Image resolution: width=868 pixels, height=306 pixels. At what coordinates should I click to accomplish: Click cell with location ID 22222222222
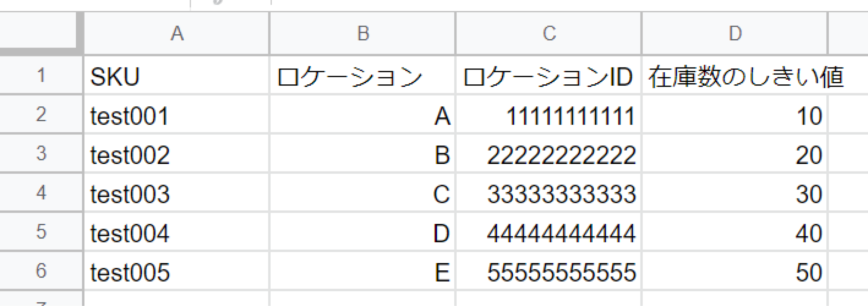pos(549,155)
